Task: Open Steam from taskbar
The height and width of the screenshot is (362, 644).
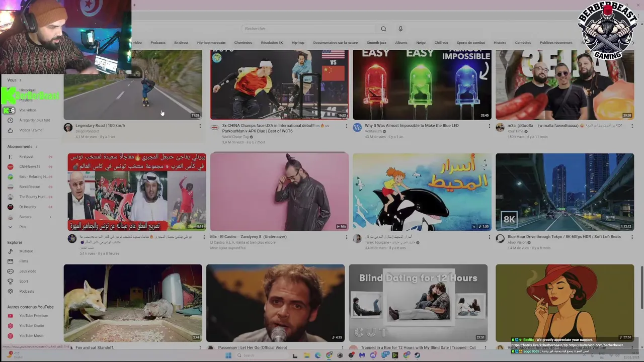Action: pyautogui.click(x=417, y=355)
